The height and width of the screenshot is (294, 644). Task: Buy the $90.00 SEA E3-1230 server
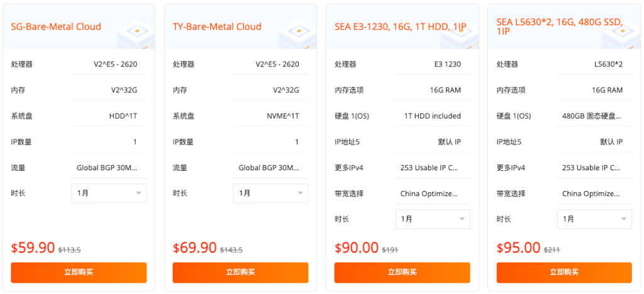click(402, 273)
